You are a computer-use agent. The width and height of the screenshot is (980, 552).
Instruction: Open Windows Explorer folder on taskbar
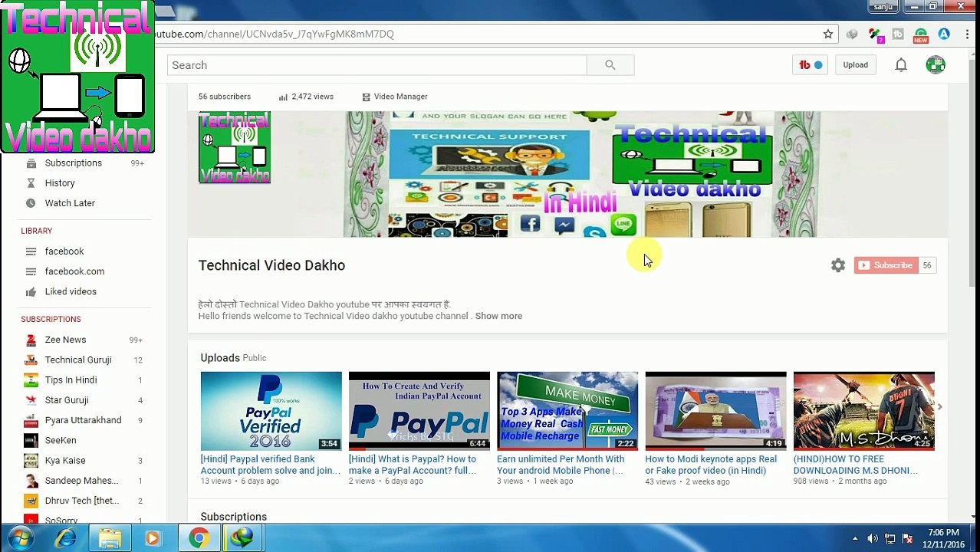tap(110, 539)
